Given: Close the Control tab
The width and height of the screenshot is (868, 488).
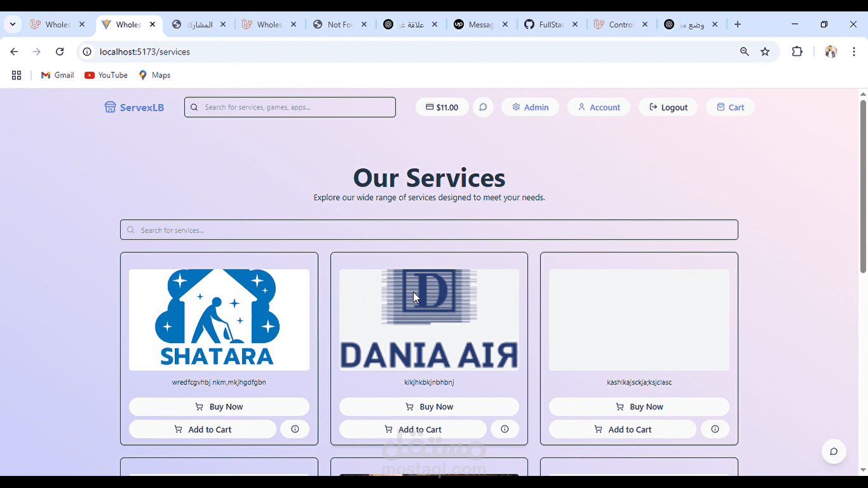Looking at the screenshot, I should pos(645,24).
